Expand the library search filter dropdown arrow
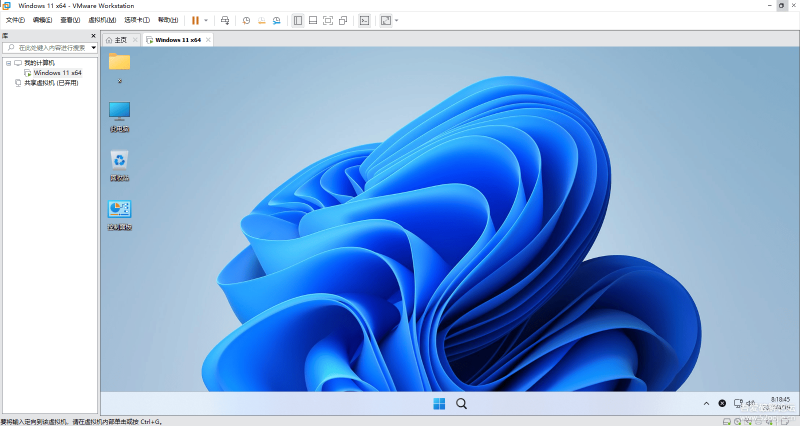 coord(94,47)
